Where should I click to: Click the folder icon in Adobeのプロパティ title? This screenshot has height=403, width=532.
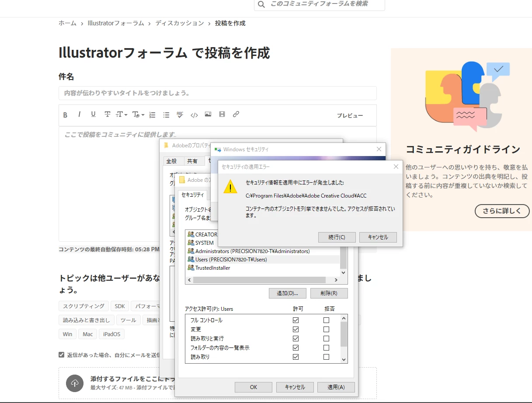pyautogui.click(x=166, y=145)
